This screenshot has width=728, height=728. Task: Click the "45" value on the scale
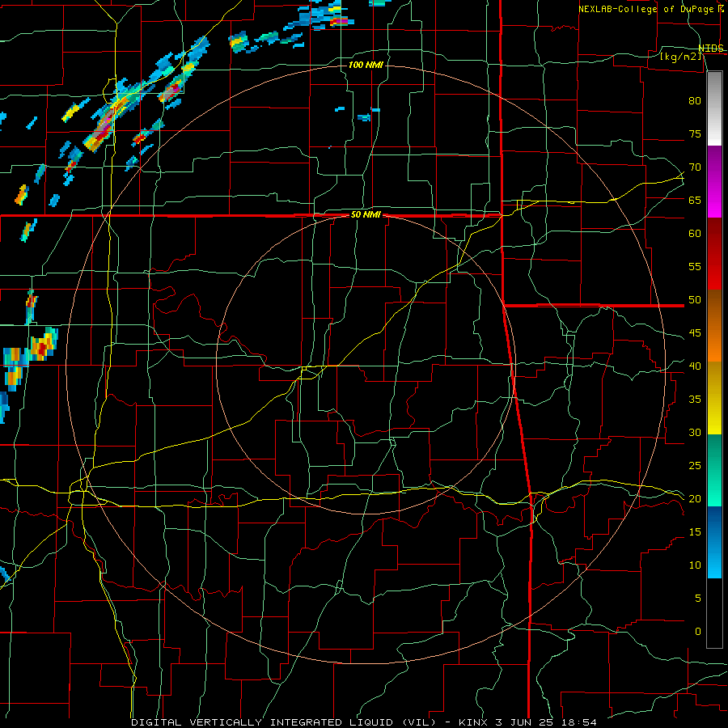[x=695, y=333]
